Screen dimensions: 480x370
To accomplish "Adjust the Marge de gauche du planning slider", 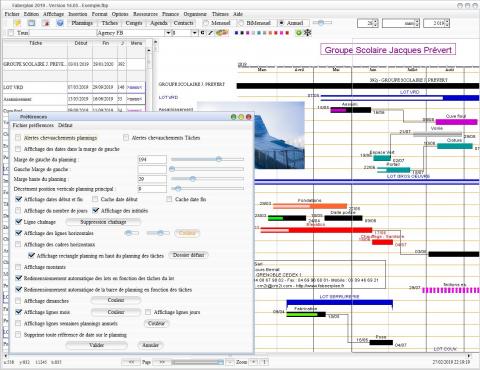I will pos(207,159).
